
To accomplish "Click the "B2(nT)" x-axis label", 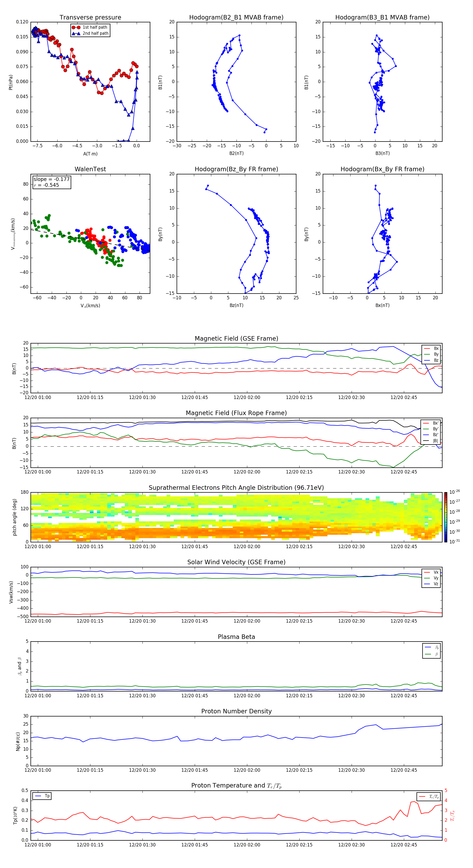I will [x=236, y=153].
